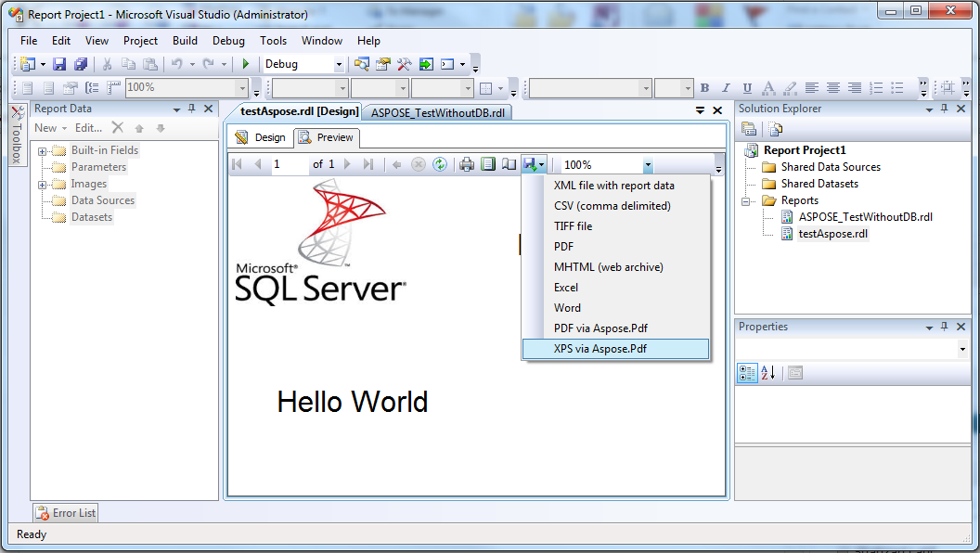Open the Debug configuration dropdown
Image resolution: width=980 pixels, height=553 pixels.
339,64
